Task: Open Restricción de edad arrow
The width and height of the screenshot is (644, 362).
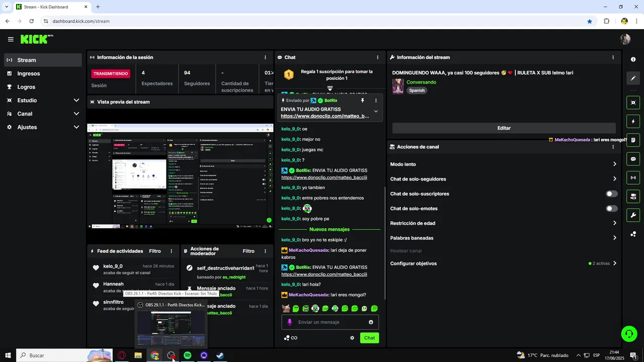Action: (x=614, y=223)
